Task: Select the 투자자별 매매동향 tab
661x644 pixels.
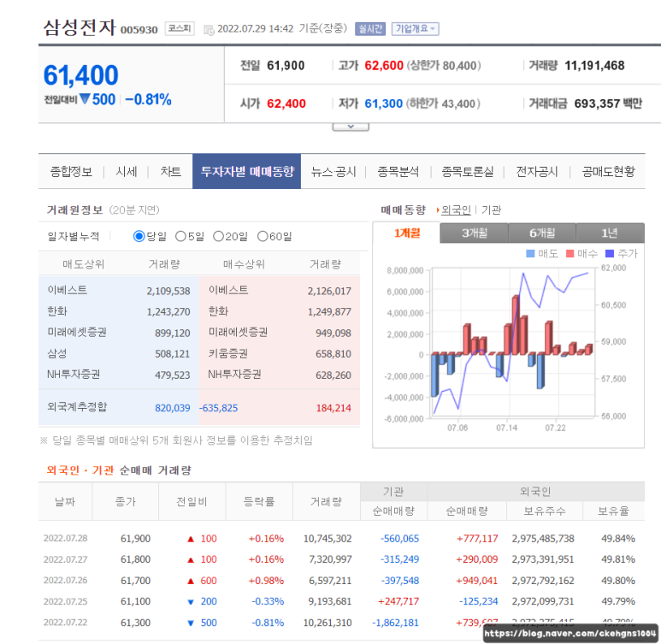Action: [247, 171]
